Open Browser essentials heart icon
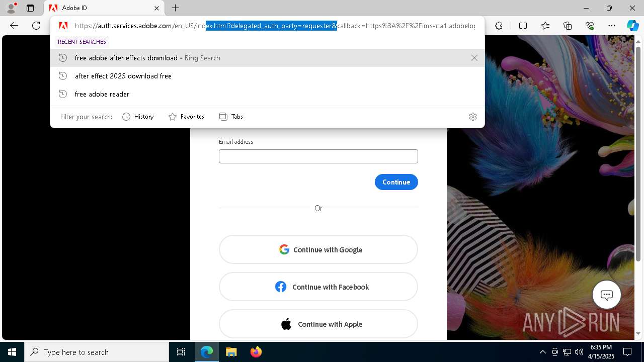644x362 pixels. [590, 26]
